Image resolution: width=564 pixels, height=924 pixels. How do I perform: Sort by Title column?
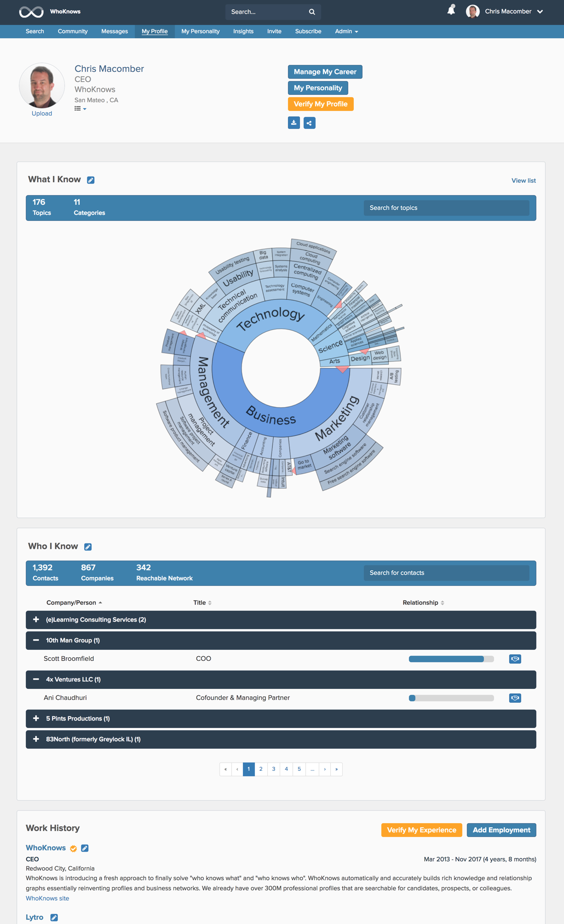(x=202, y=603)
